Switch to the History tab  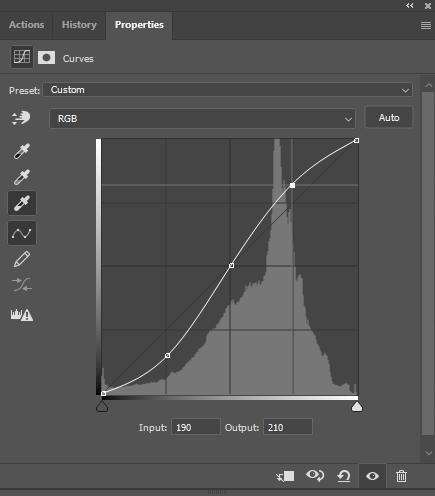(x=79, y=25)
